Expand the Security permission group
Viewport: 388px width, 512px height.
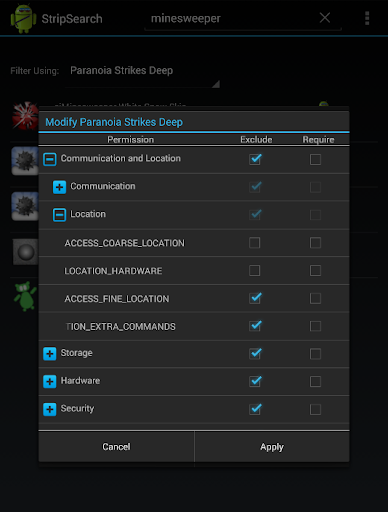coord(50,409)
